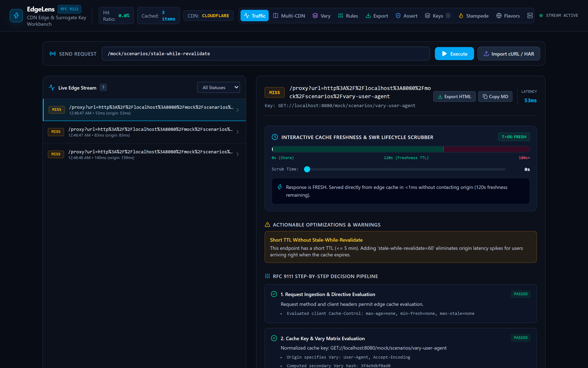588x368 pixels.
Task: Select the 83ms MISS stream entry
Action: click(144, 132)
